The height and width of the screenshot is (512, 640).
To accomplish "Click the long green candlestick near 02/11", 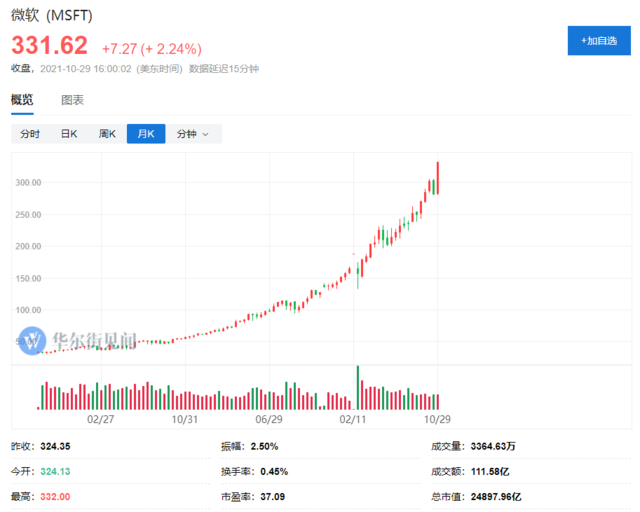I will point(358,276).
